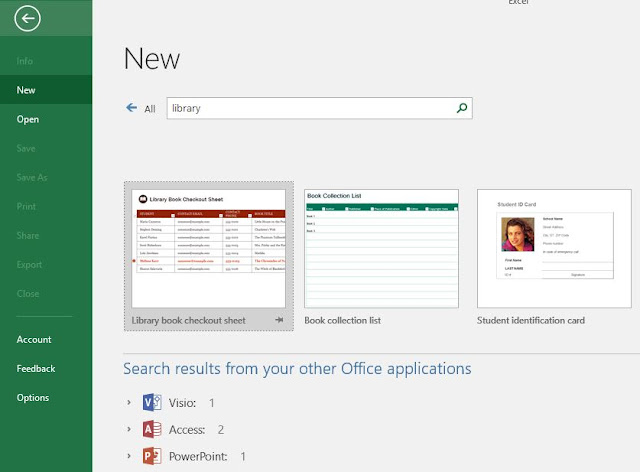This screenshot has height=472, width=640.
Task: Open the Share page
Action: tap(46, 236)
